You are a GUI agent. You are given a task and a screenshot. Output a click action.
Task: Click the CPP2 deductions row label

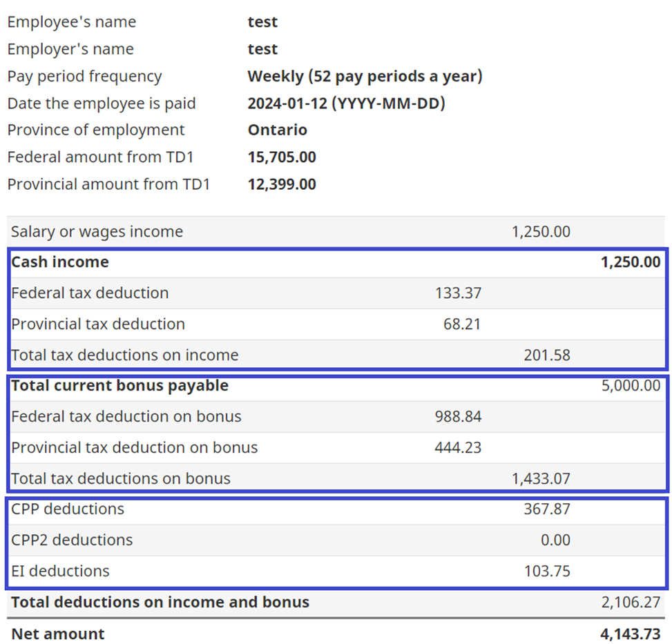coord(72,540)
